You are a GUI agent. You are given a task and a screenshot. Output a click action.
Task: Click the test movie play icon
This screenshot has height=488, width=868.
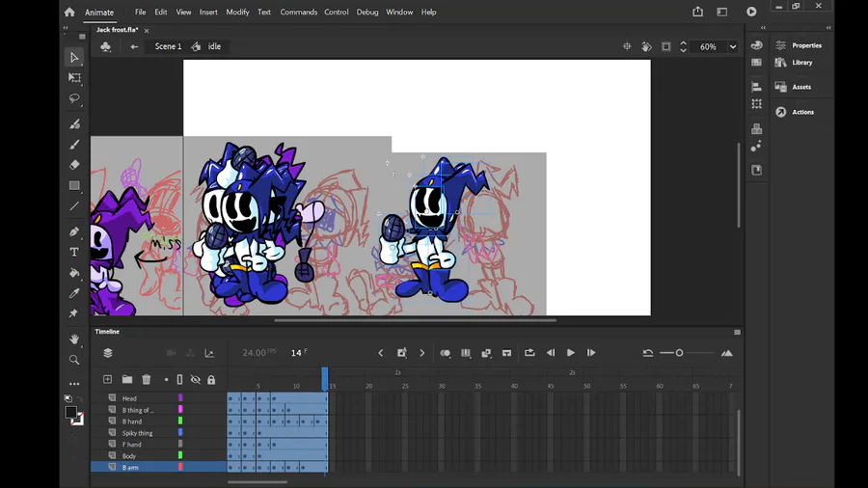pos(751,12)
